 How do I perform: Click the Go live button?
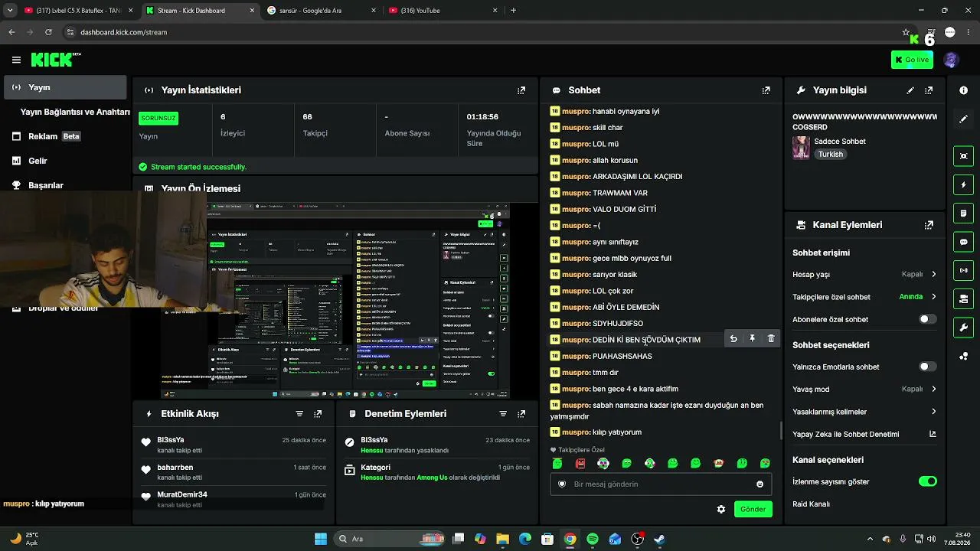tap(912, 60)
